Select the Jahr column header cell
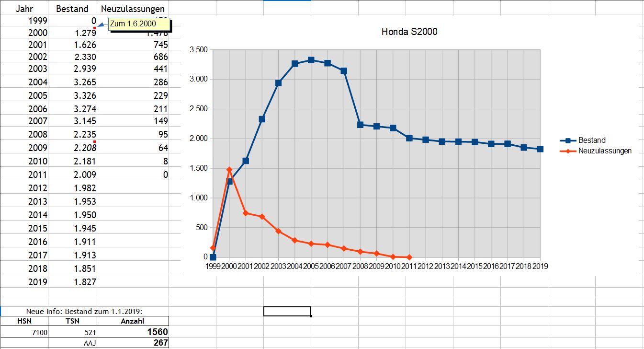The image size is (644, 349). [x=24, y=9]
